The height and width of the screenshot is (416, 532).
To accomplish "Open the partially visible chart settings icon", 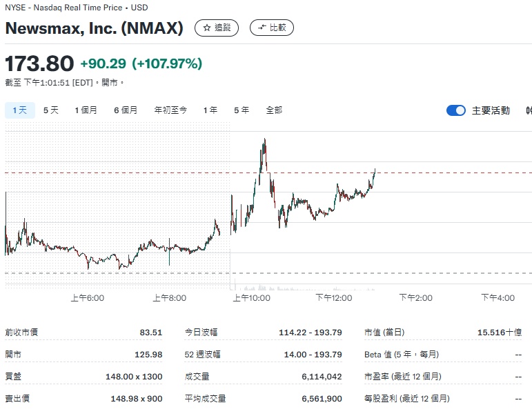I will tap(529, 110).
